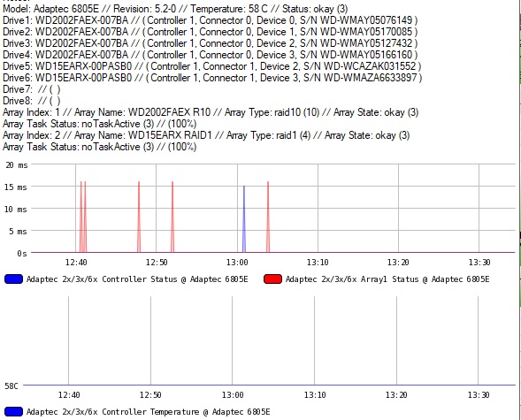Click the 5 ms axis label
Screen dimensions: 521x420
(x=18, y=232)
